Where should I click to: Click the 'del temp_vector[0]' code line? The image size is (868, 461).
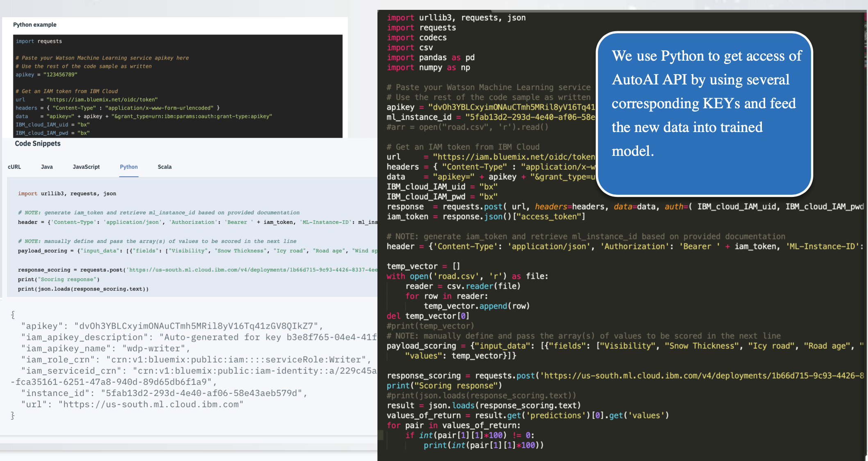click(x=427, y=316)
